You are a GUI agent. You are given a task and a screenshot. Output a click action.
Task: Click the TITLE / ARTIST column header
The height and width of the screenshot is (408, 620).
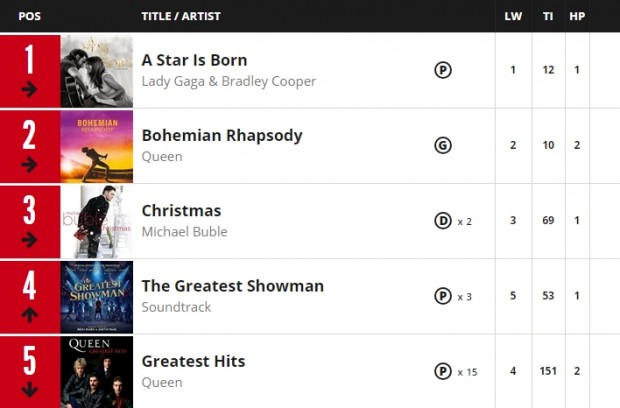tap(181, 16)
